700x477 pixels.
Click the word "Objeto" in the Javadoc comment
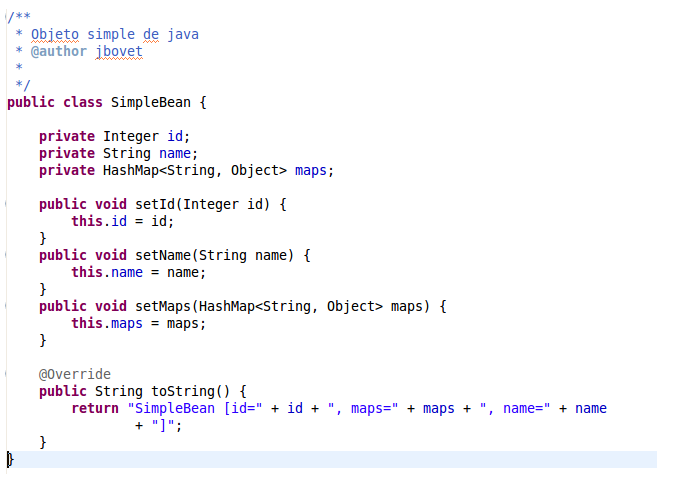55,34
